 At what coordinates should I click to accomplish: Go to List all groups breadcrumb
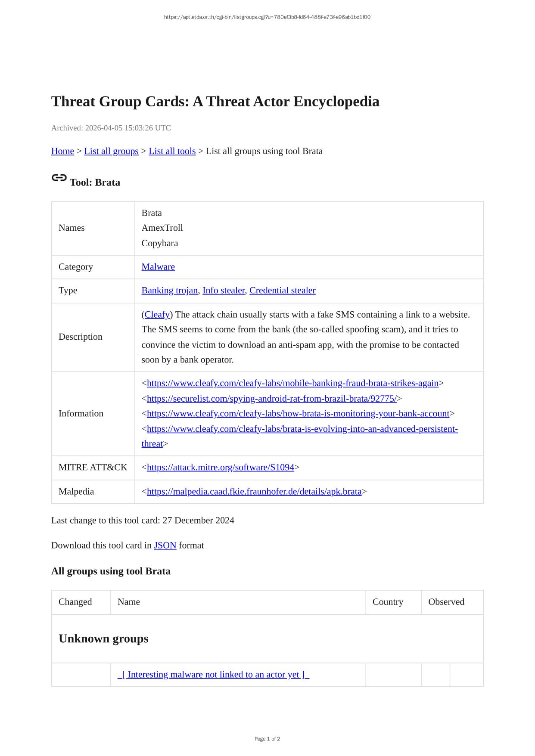111,151
